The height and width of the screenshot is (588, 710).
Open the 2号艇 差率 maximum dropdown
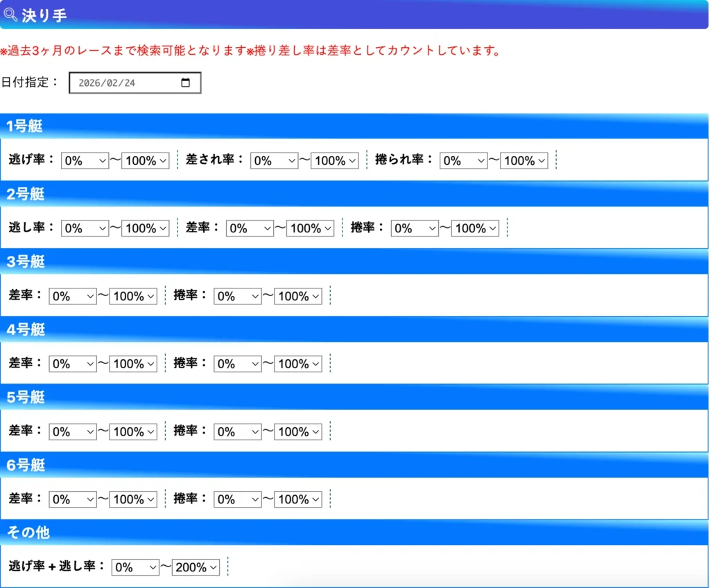click(310, 227)
